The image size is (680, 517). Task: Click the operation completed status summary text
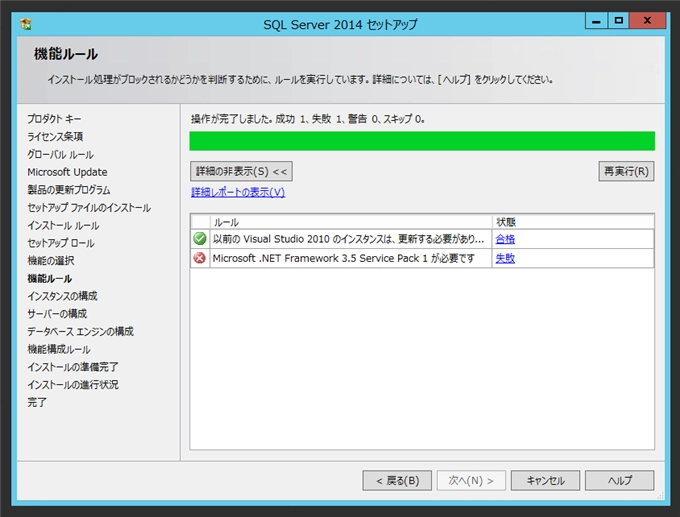coord(307,119)
